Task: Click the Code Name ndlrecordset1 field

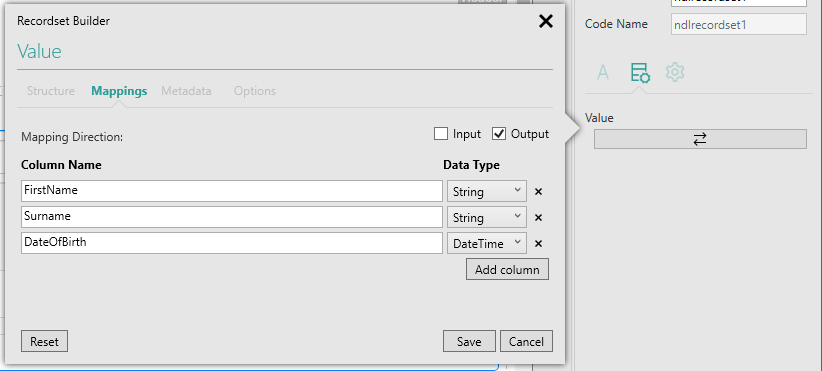Action: 739,24
